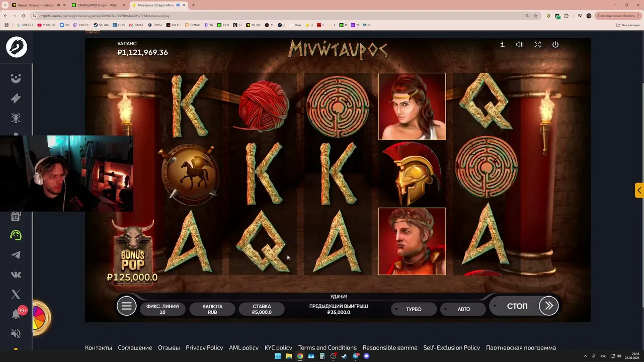644x362 pixels.
Task: Open the media control icon in toolbar
Action: coord(580,16)
